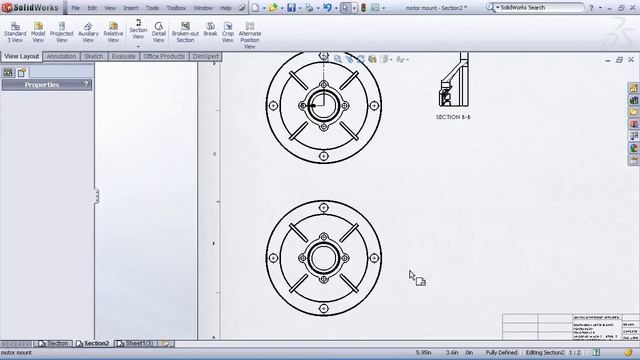Insert a Projected View
640x360 pixels.
click(x=62, y=32)
